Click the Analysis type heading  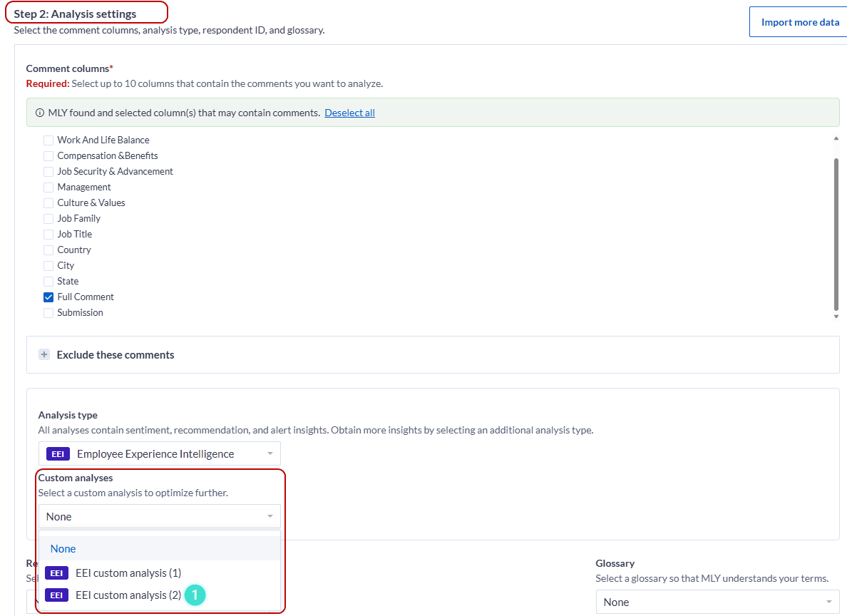pos(68,415)
